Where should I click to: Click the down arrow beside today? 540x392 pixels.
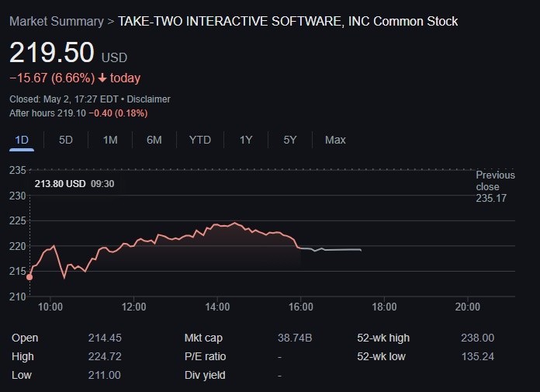(102, 78)
